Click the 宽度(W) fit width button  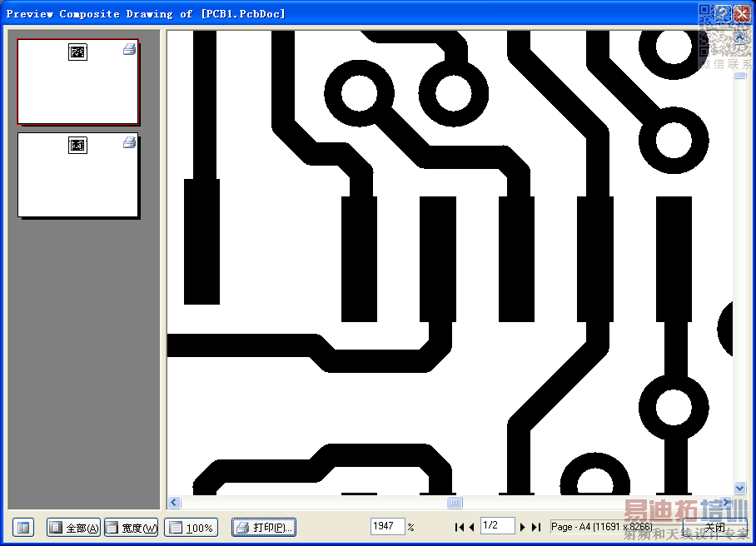pos(132,528)
